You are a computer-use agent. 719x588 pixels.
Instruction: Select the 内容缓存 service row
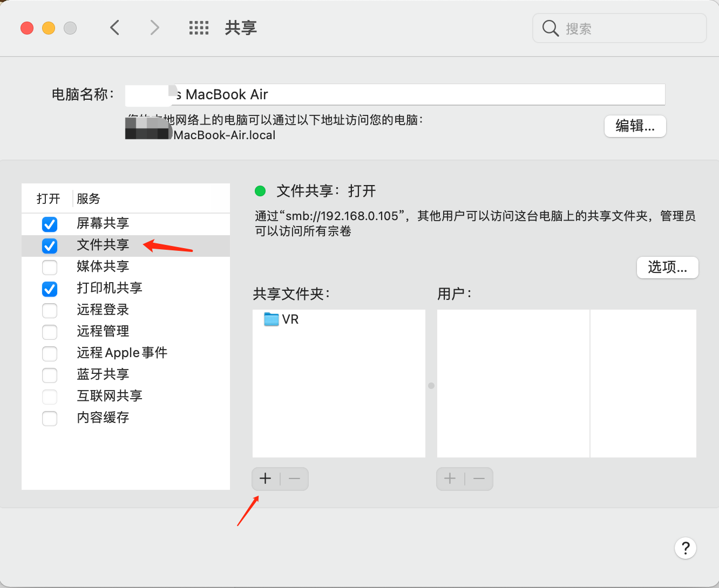(x=126, y=418)
